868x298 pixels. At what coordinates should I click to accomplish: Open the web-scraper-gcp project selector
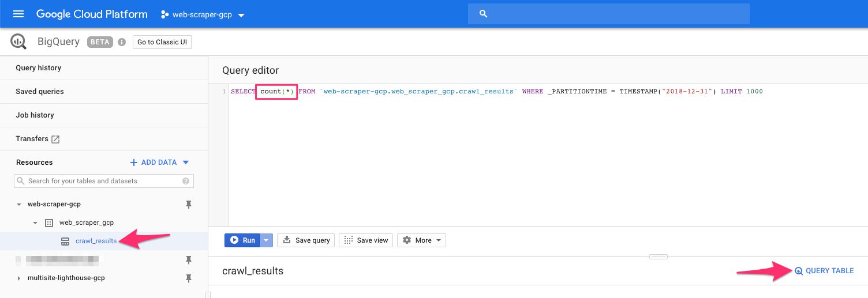[203, 14]
